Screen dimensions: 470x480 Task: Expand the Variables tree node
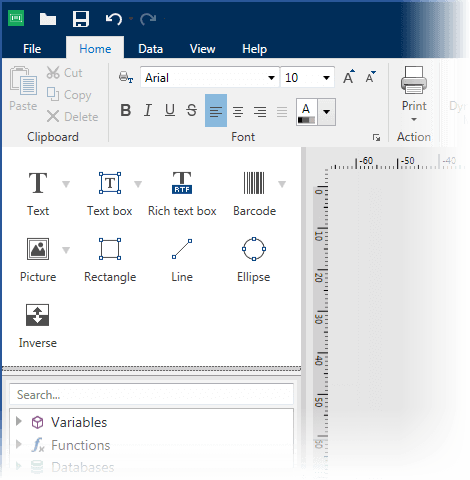click(x=19, y=421)
